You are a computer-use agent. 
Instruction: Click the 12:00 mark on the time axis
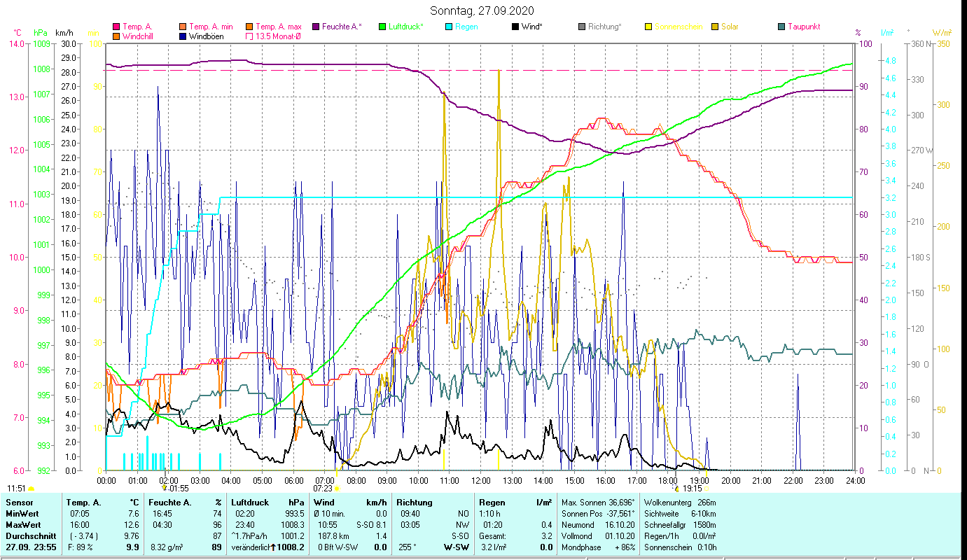coord(481,480)
